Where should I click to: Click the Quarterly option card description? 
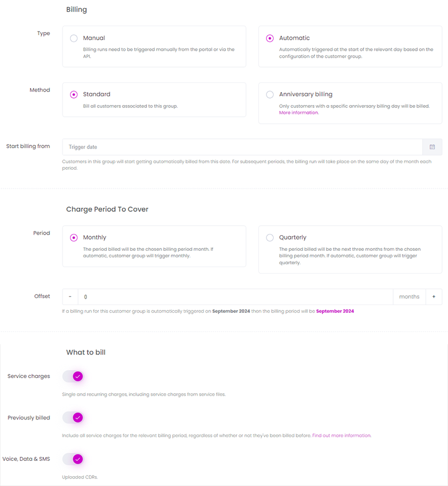[350, 256]
